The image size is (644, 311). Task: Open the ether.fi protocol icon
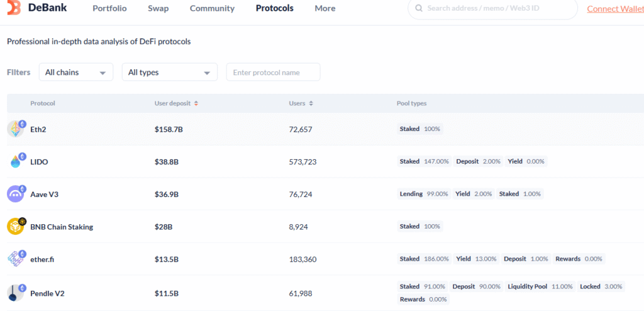pyautogui.click(x=16, y=259)
